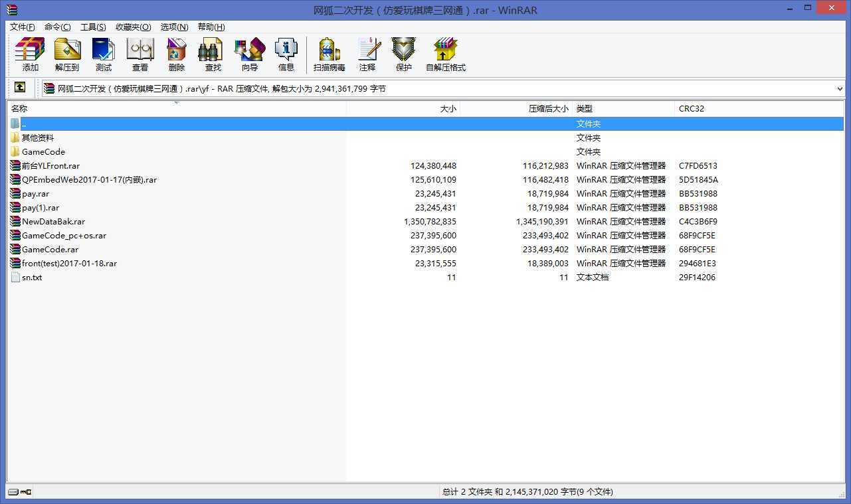This screenshot has width=851, height=504.
Task: Run the 测试 (Test) archive tool
Action: point(104,54)
